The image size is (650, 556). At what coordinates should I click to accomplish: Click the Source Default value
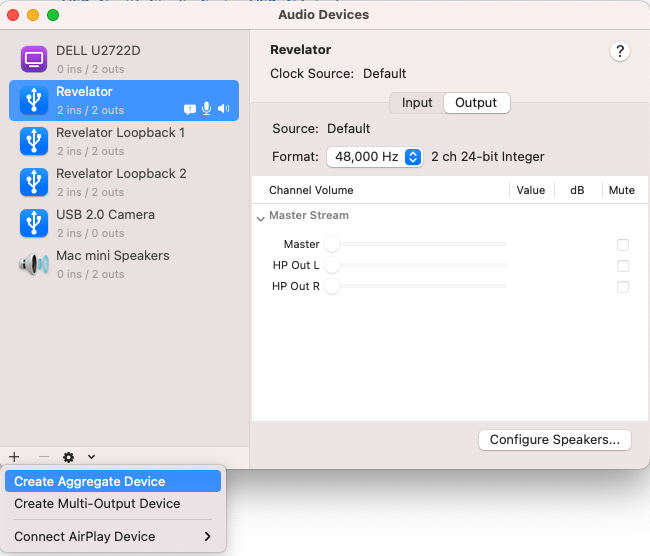pyautogui.click(x=348, y=129)
